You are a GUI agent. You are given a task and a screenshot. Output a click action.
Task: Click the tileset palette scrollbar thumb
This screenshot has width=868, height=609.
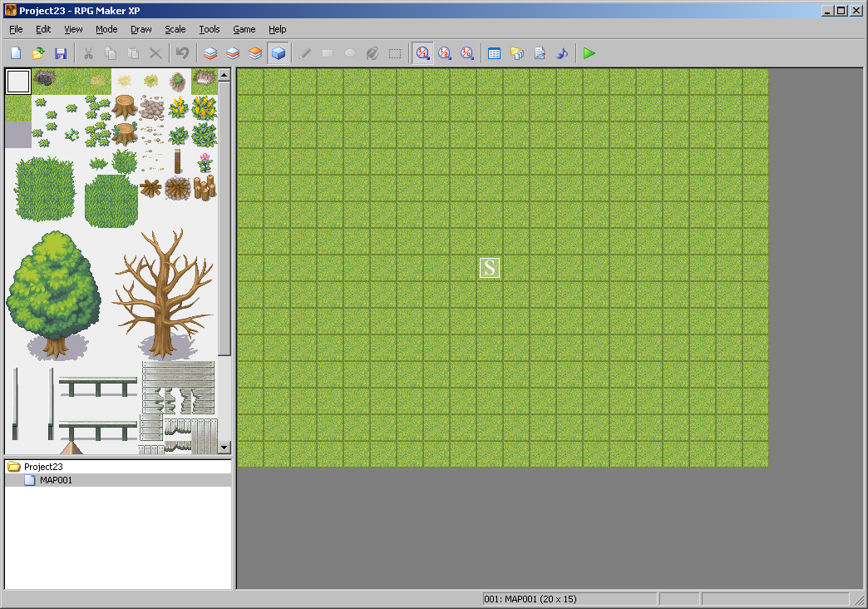tap(224, 219)
